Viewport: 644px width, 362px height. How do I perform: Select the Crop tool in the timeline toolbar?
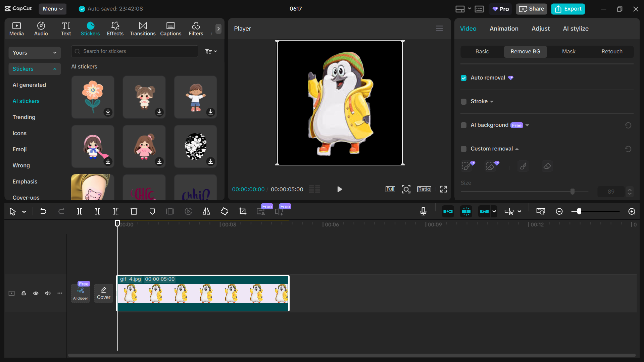click(x=242, y=211)
